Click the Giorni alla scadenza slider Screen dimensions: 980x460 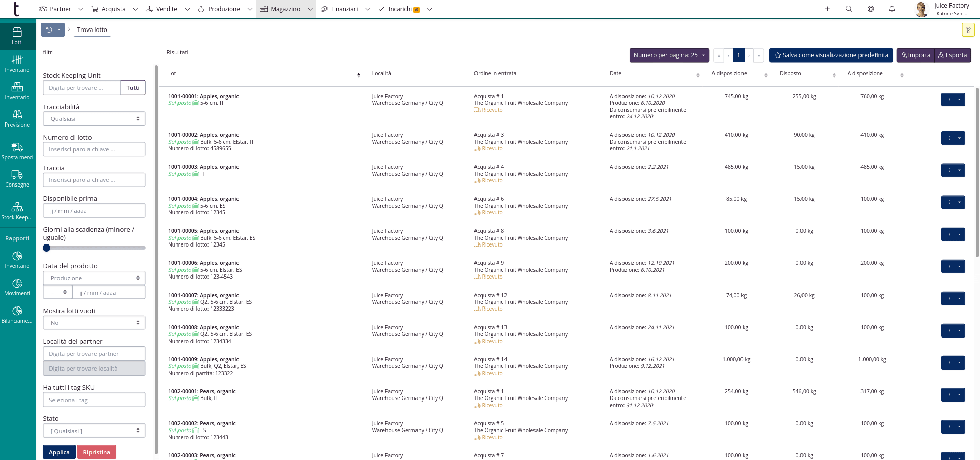point(94,248)
